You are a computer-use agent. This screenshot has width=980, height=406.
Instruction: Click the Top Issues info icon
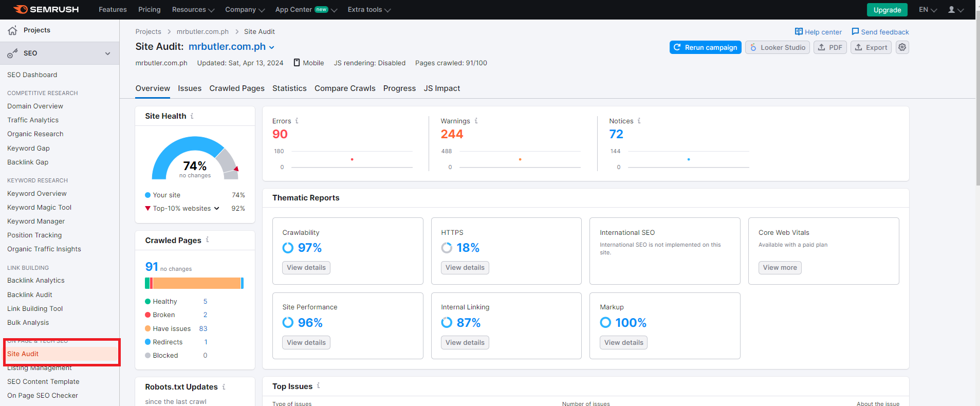coord(318,385)
